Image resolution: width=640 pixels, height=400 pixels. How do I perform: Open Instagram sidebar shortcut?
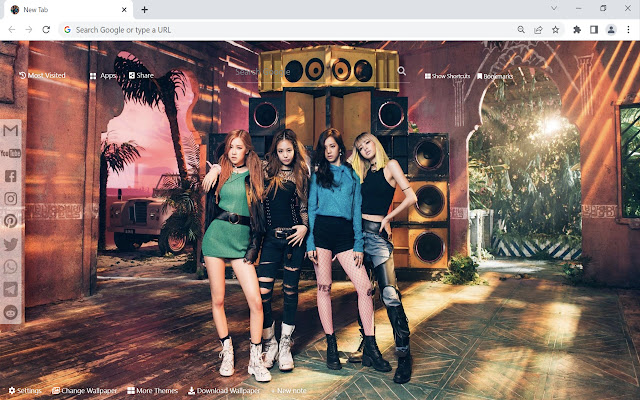[x=11, y=199]
